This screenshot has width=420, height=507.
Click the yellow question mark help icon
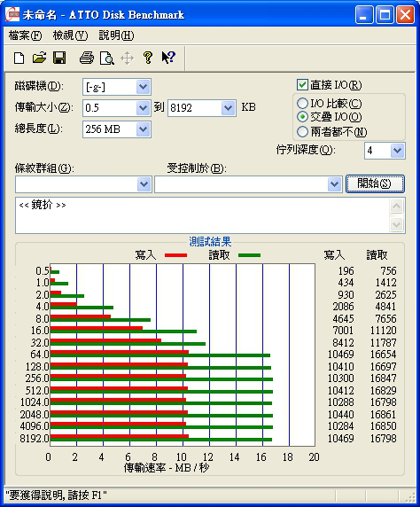148,58
